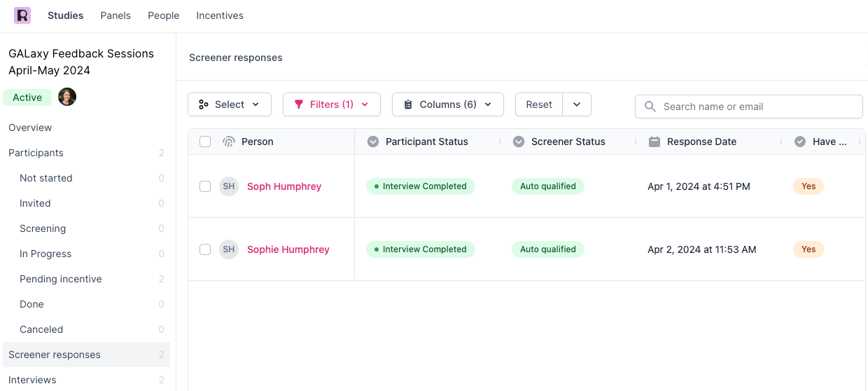Check the box for Soph Humphrey
This screenshot has height=391, width=868.
(x=205, y=186)
